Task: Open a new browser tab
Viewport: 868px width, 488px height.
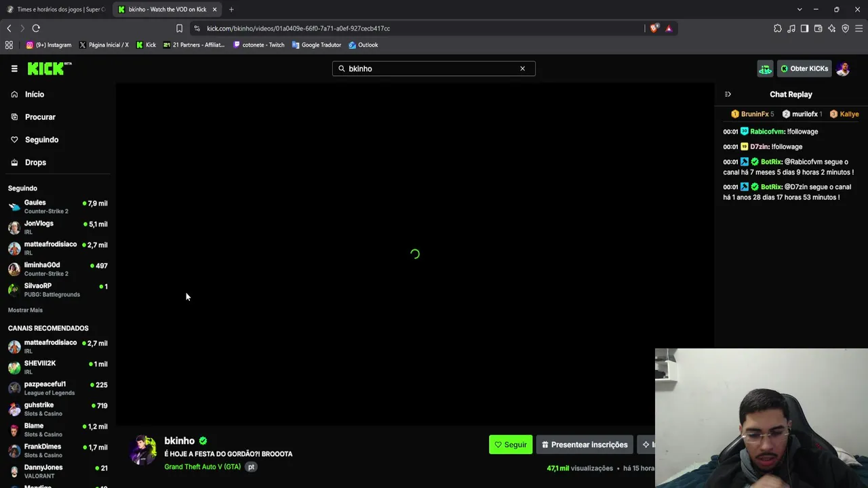Action: tap(231, 9)
